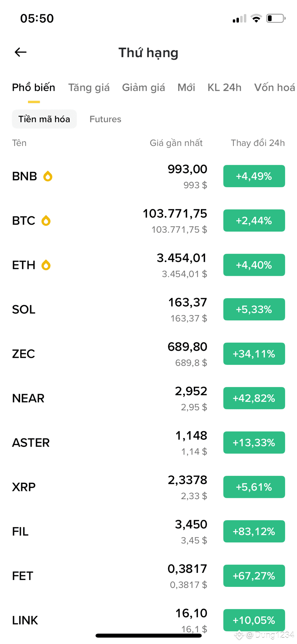Sort by Thay đổi 24h column

pyautogui.click(x=258, y=143)
